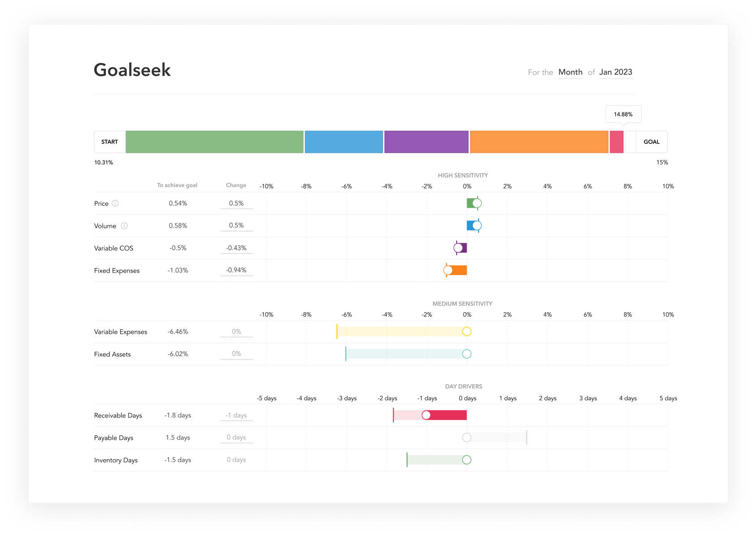
Task: Click the Volume slider handle
Action: tap(477, 226)
